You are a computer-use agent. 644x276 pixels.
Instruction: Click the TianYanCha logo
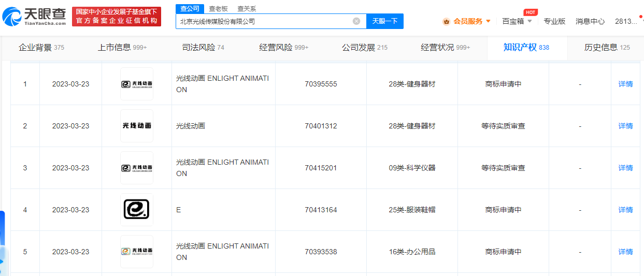point(34,17)
